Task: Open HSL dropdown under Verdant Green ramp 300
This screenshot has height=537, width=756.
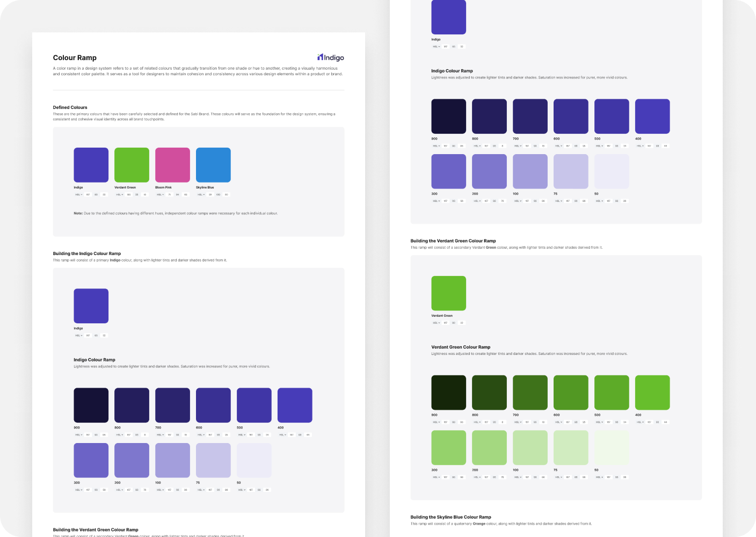Action: point(435,477)
